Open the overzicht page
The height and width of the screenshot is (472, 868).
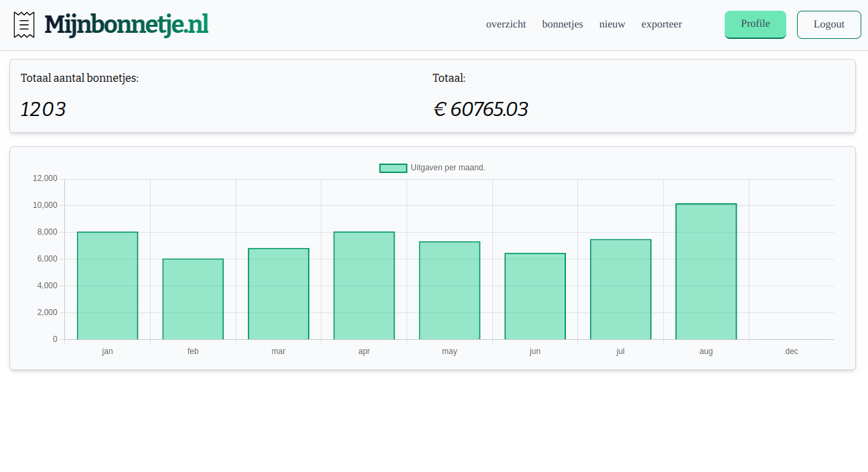tap(506, 24)
